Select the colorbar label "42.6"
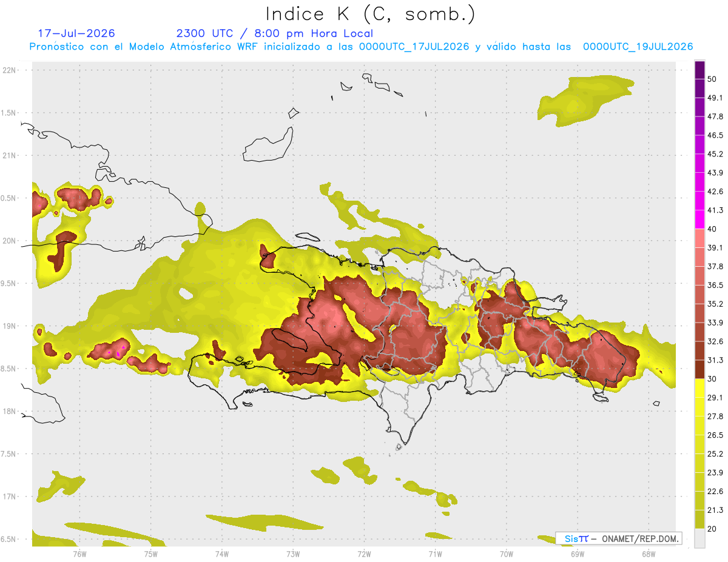Screen dimensions: 728x562 pyautogui.click(x=715, y=192)
